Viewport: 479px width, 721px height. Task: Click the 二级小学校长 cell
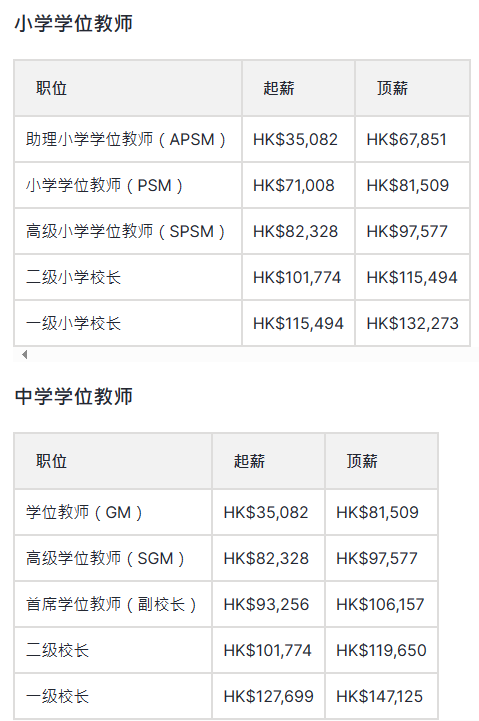(128, 277)
